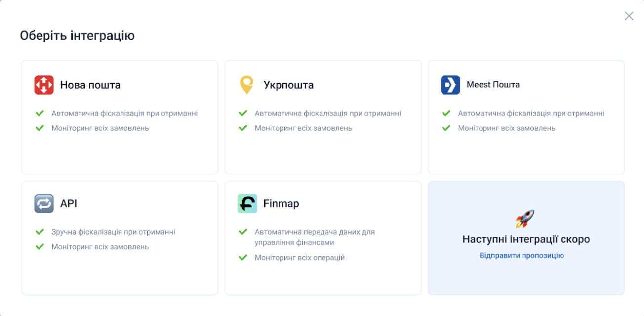Choose the Finmap integration title
The width and height of the screenshot is (644, 316).
(281, 203)
